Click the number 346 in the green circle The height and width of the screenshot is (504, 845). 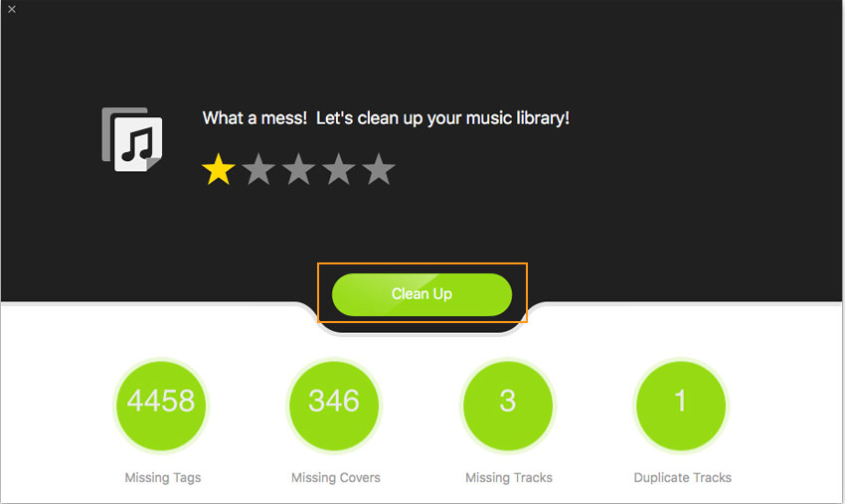pos(334,401)
